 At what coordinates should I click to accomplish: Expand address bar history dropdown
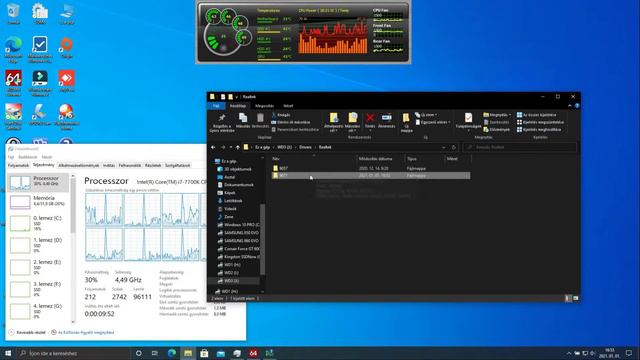[444, 147]
